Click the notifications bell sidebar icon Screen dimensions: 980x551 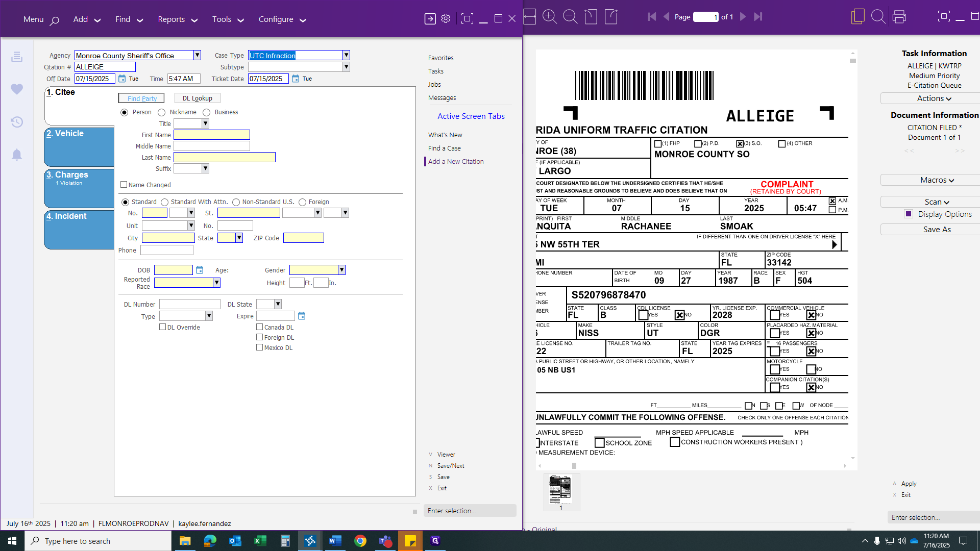coord(17,155)
